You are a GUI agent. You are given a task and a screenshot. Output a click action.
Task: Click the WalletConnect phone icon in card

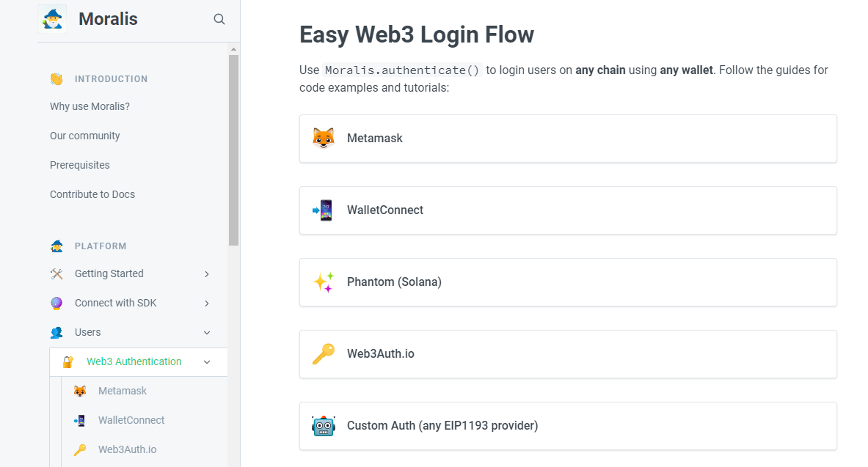323,210
